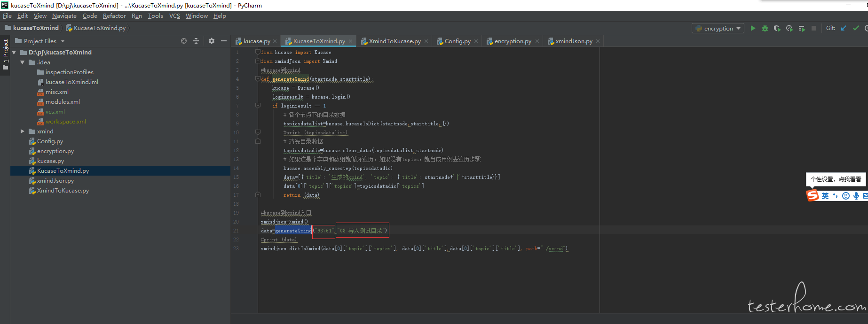The image size is (868, 324).
Task: Activate Sogou voice input microphone
Action: click(856, 196)
